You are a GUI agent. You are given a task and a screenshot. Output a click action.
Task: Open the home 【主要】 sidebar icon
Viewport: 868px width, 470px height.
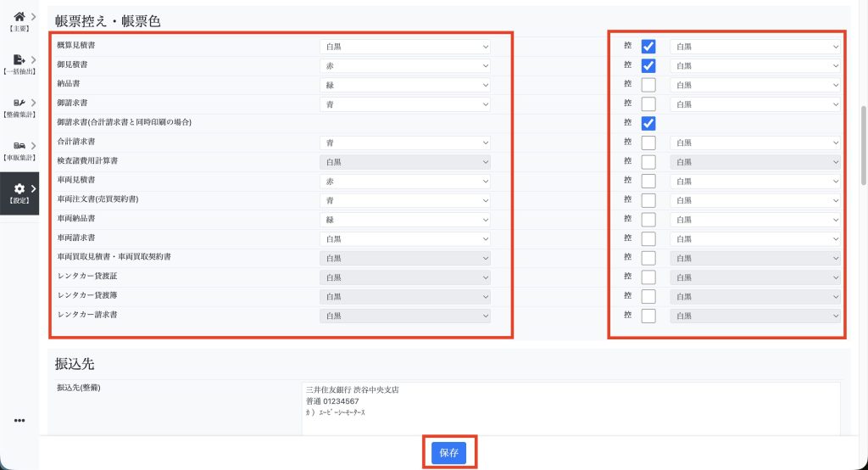[19, 16]
